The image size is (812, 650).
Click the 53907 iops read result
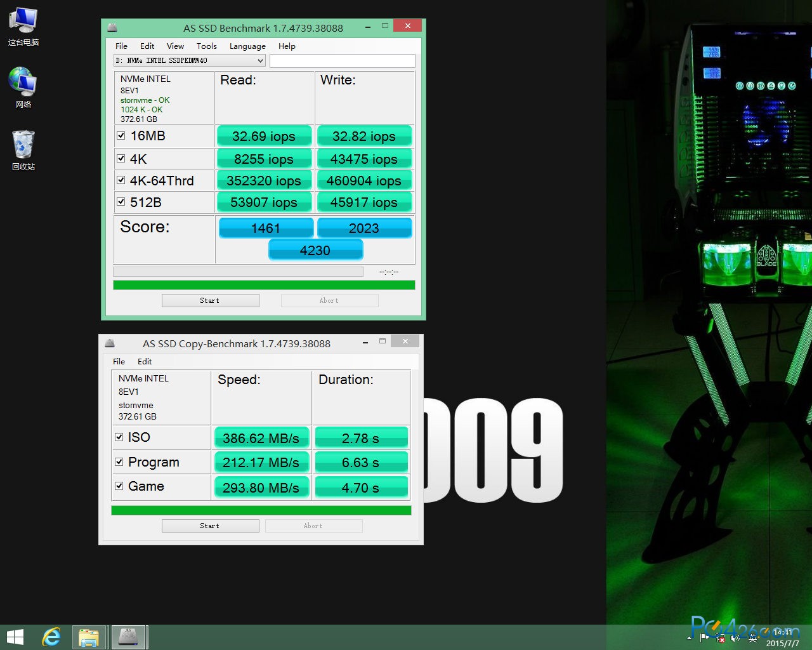click(x=264, y=202)
